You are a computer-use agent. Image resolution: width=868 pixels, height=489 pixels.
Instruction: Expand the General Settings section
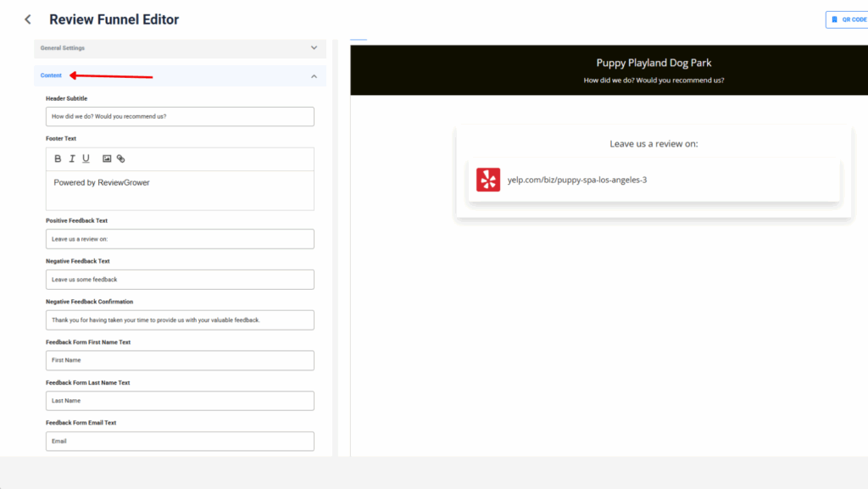180,48
